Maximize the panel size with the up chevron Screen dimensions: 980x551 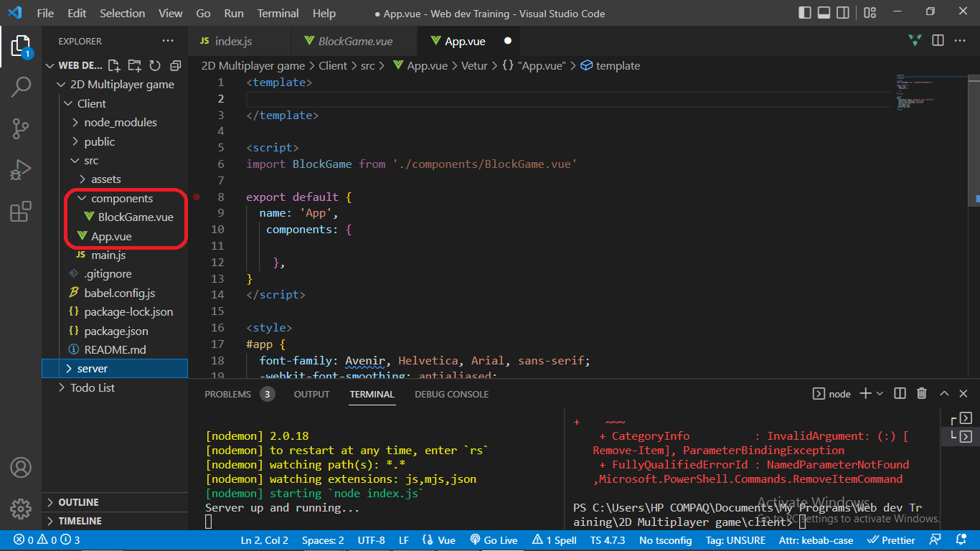944,393
